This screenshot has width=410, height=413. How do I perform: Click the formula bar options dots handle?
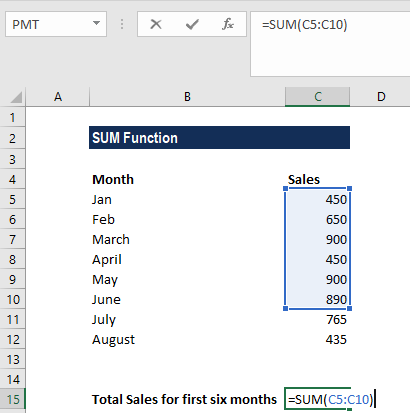click(122, 24)
